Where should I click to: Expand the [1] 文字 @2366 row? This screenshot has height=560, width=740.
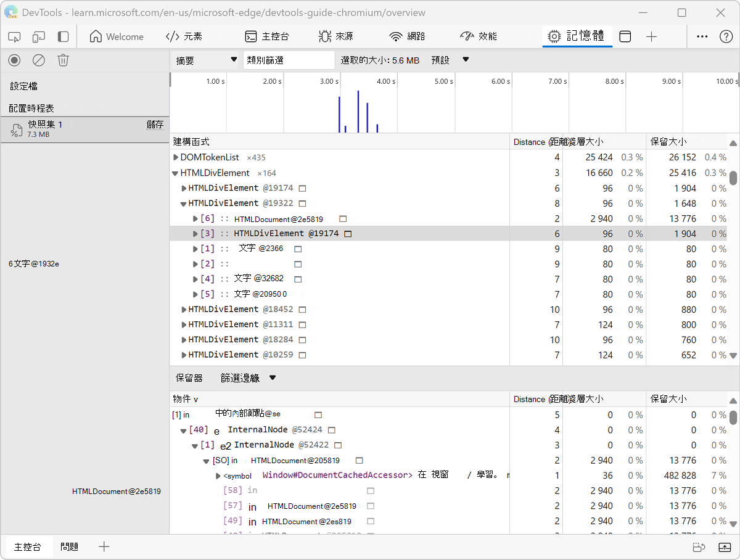[195, 249]
